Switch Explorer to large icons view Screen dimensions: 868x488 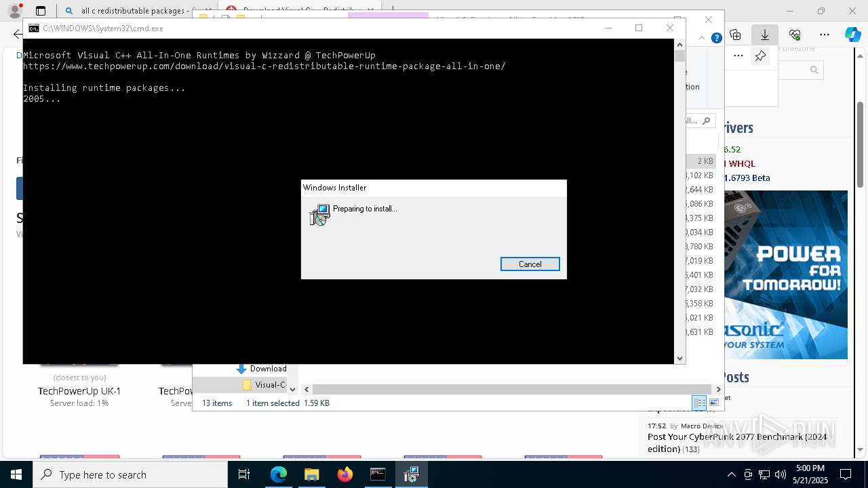713,403
